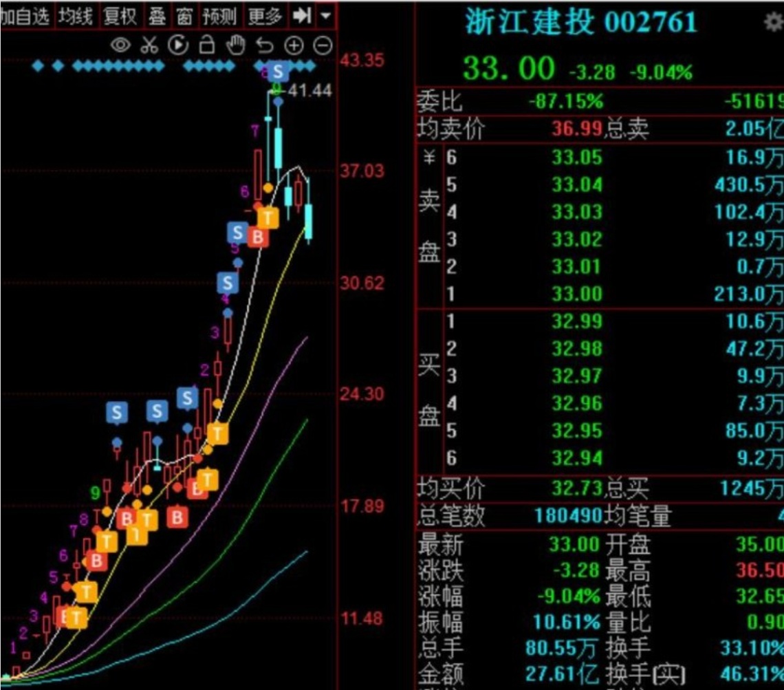The image size is (784, 690).
Task: Open the 预测 forecast toolbar item
Action: click(219, 17)
